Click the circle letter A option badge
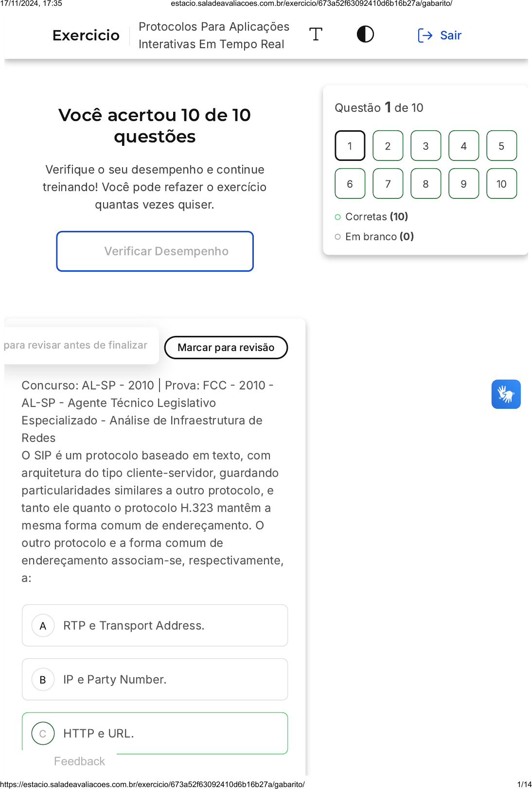Screen dimensions: 532x789 tap(43, 626)
